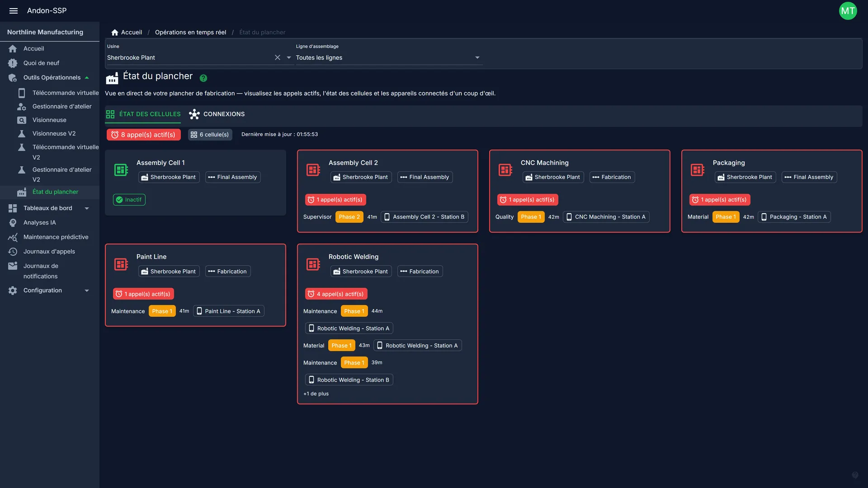This screenshot has width=868, height=488.
Task: Click the green help icon beside État du plancher
Action: click(203, 78)
